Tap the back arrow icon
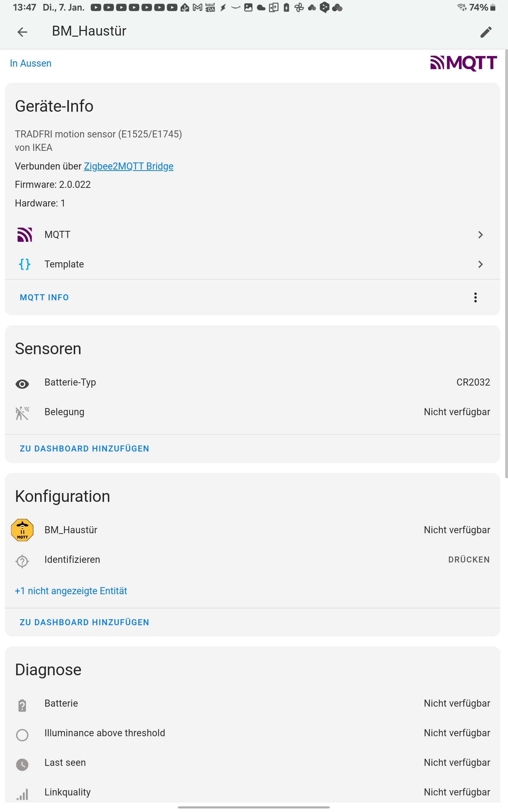 (22, 32)
